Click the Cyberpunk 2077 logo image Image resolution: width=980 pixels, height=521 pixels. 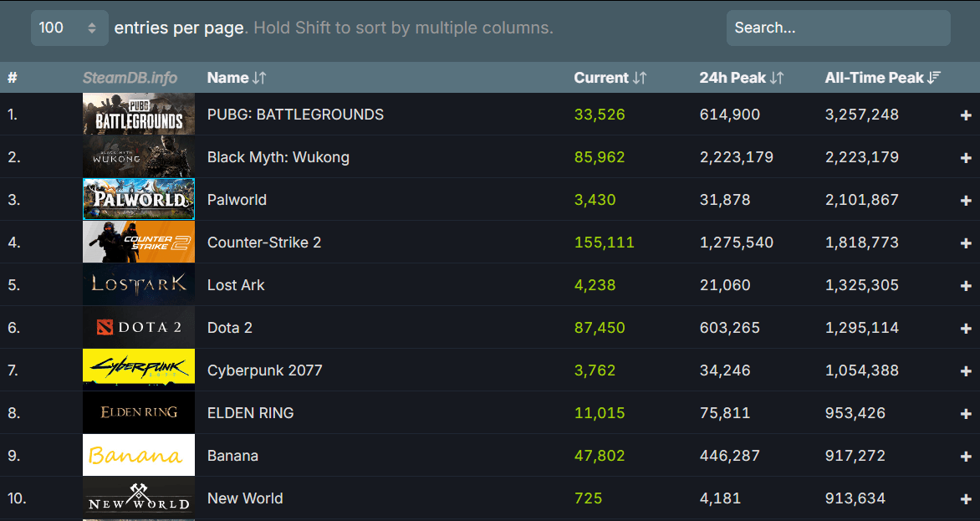click(139, 370)
